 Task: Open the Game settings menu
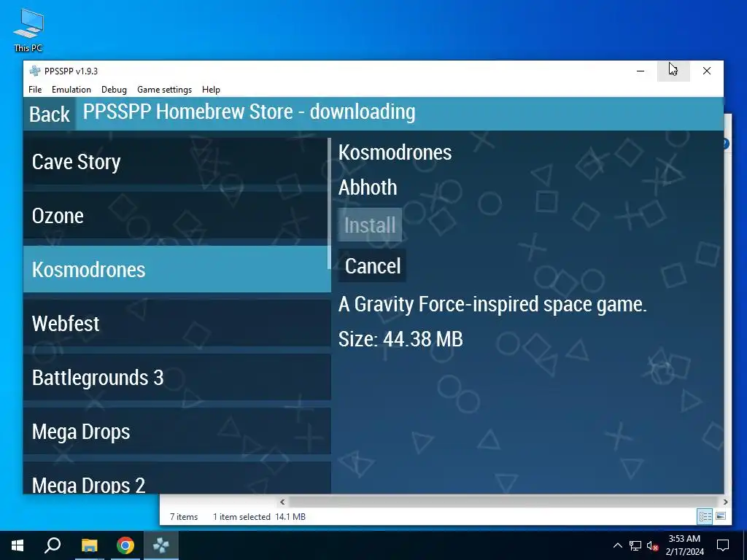[164, 90]
